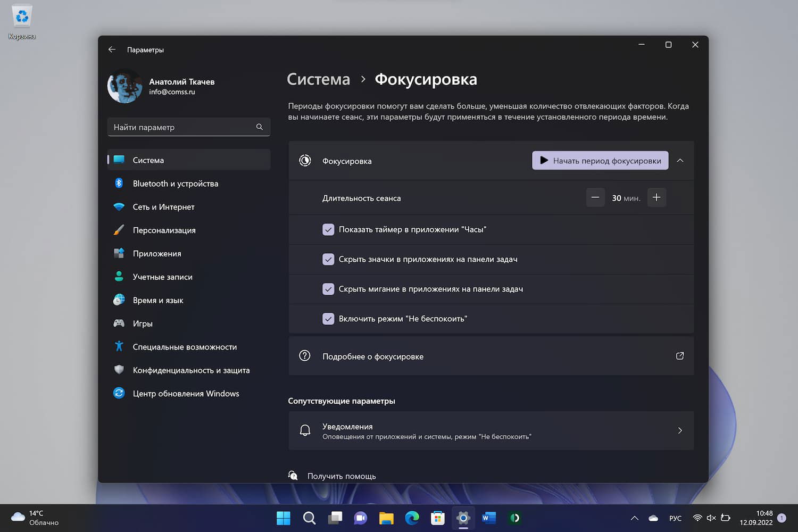Switch input language via РУС indicator

675,518
